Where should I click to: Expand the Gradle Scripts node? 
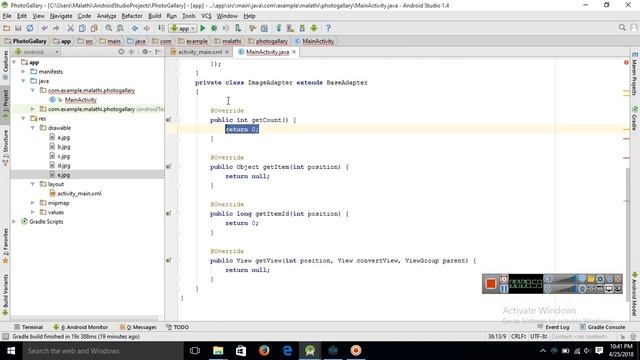[14, 222]
